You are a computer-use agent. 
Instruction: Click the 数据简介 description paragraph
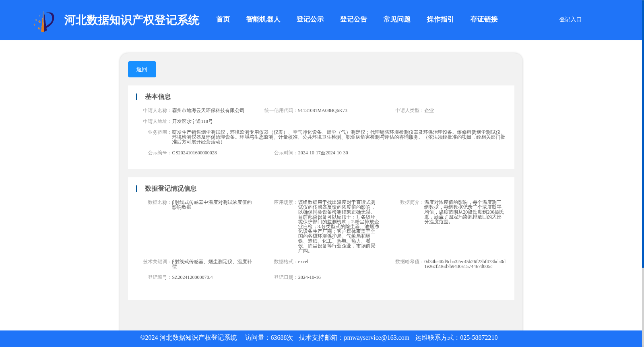tap(464, 212)
